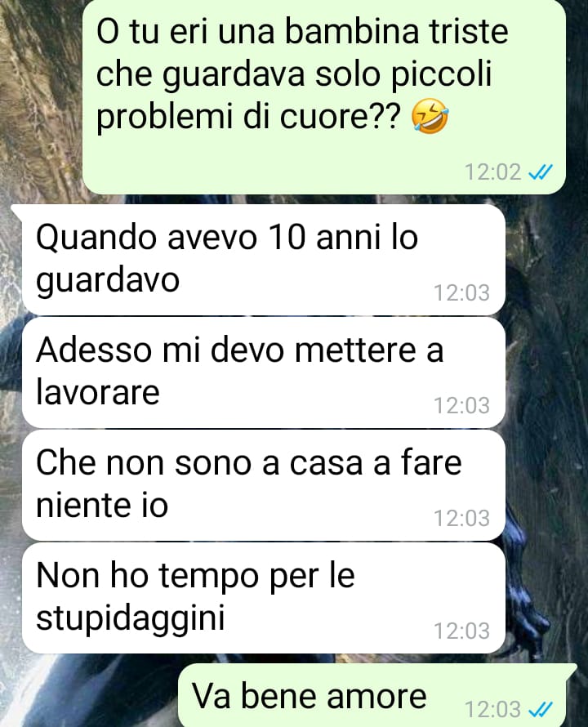This screenshot has width=588, height=727.
Task: Click the rolling-on-floor laughing emoji
Action: (430, 116)
